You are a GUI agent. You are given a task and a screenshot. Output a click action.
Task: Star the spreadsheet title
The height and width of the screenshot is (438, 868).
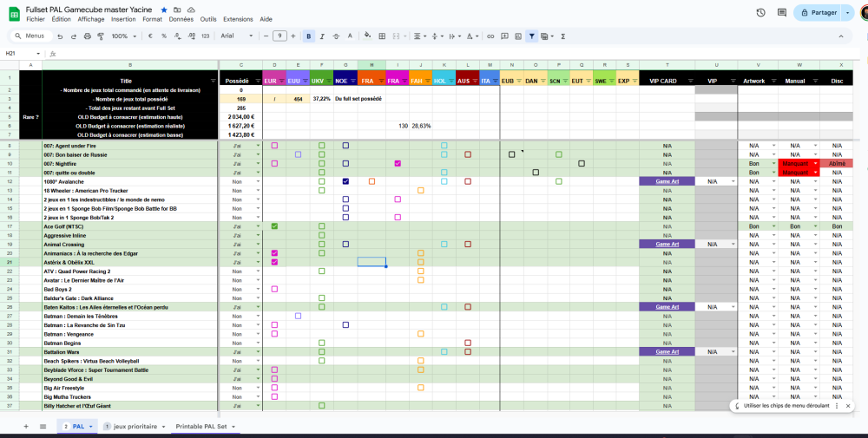pyautogui.click(x=165, y=9)
